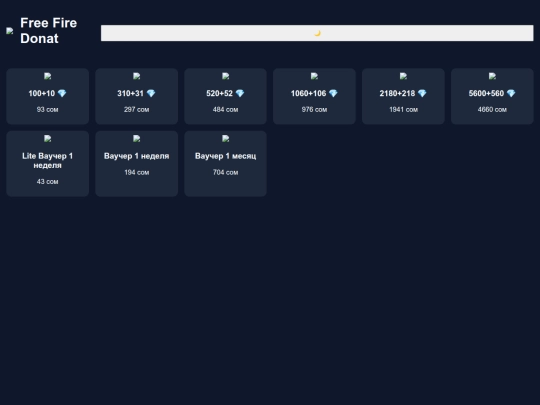Click image icon above Ваучер 1 неделя
Viewport: 540px width, 405px height.
tap(136, 139)
